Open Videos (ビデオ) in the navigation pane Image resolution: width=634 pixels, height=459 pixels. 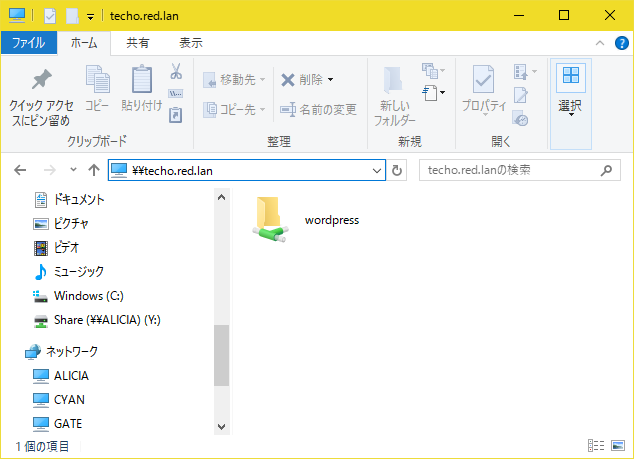[56, 247]
